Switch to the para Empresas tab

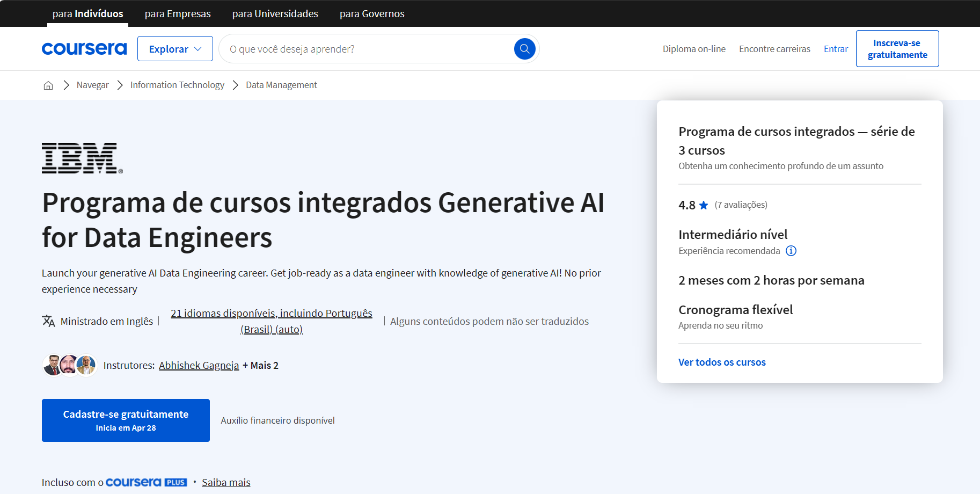coord(178,13)
